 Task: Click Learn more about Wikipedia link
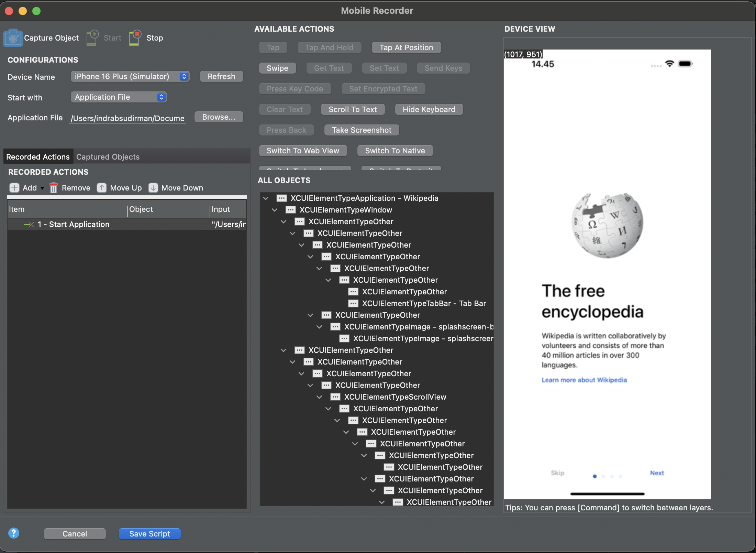pos(584,380)
